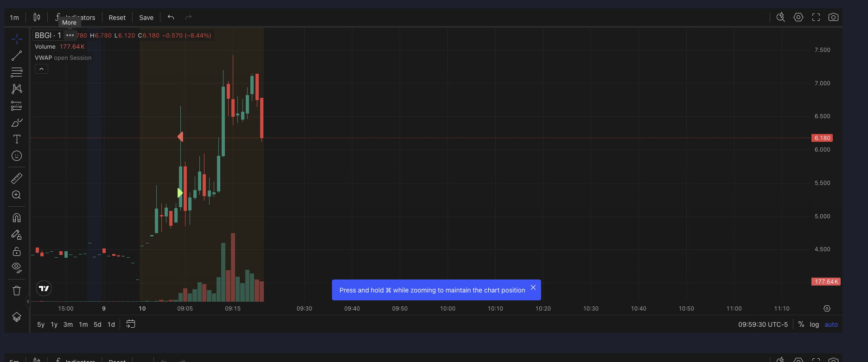Open the 1m interval dropdown
Image resolution: width=868 pixels, height=362 pixels.
coord(14,18)
